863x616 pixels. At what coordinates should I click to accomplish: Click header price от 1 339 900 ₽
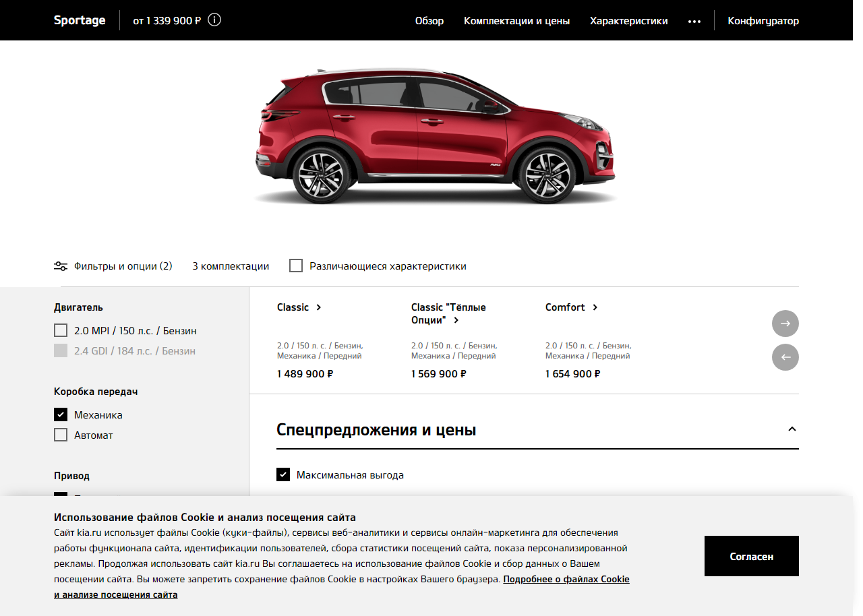tap(167, 21)
